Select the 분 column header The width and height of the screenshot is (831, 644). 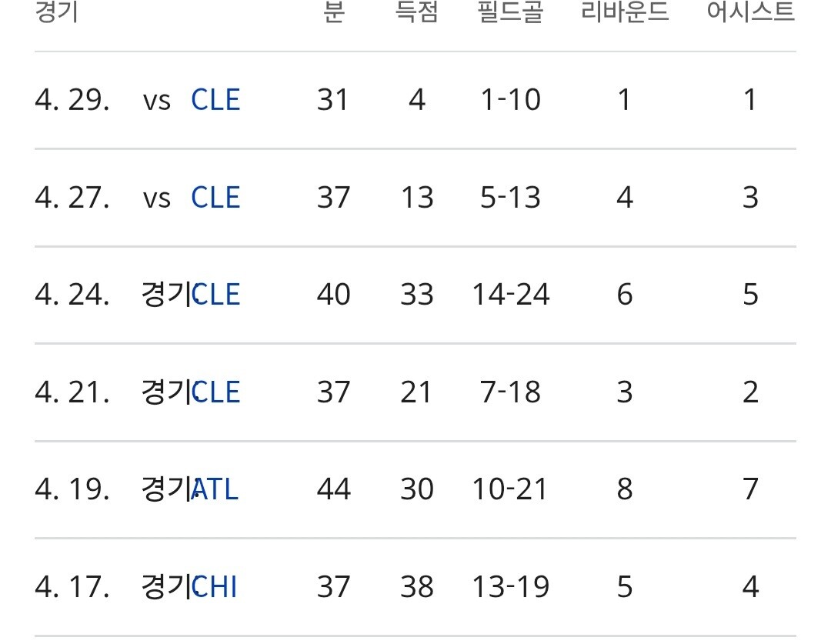(x=333, y=12)
